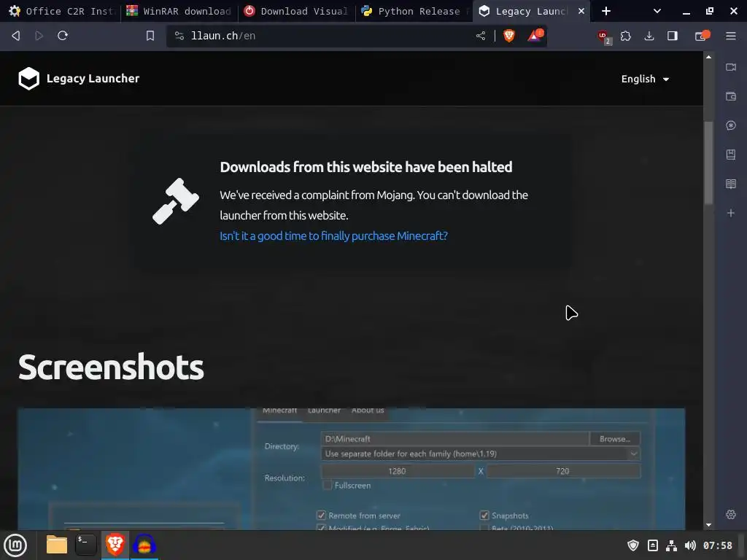The image size is (747, 560).
Task: Open the Linux Mint start menu
Action: (x=15, y=545)
